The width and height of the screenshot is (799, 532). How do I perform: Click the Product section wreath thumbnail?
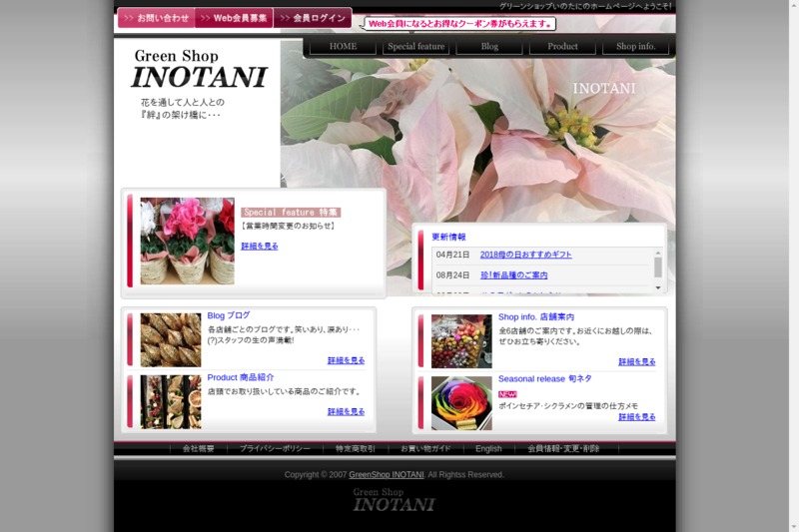(x=171, y=401)
